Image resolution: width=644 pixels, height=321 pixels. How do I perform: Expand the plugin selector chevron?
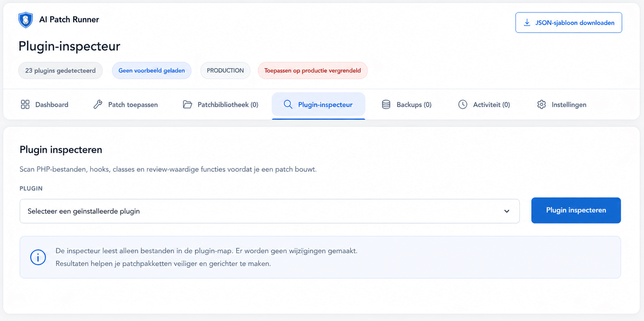click(x=506, y=211)
